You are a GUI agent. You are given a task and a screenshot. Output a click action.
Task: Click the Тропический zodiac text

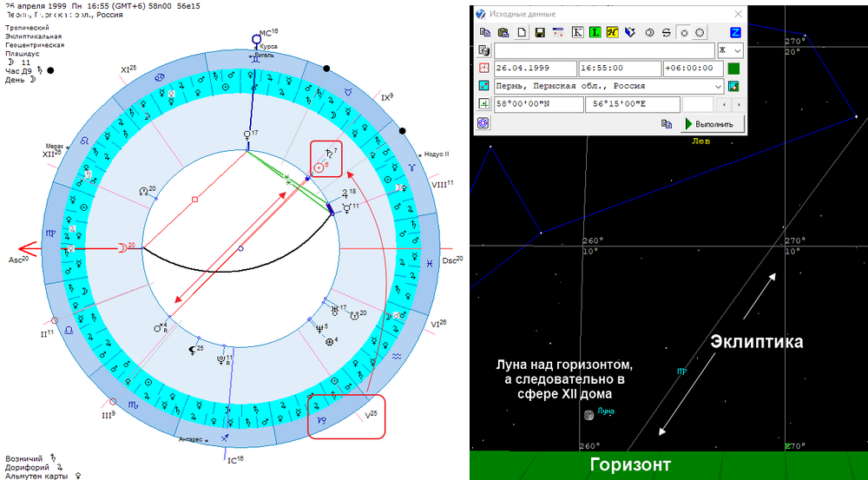[27, 27]
